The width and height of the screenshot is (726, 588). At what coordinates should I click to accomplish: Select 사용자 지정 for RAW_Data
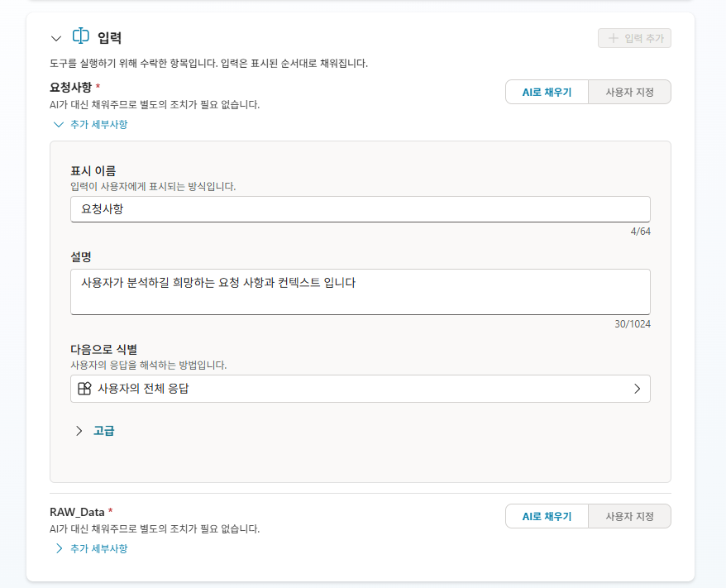[629, 516]
